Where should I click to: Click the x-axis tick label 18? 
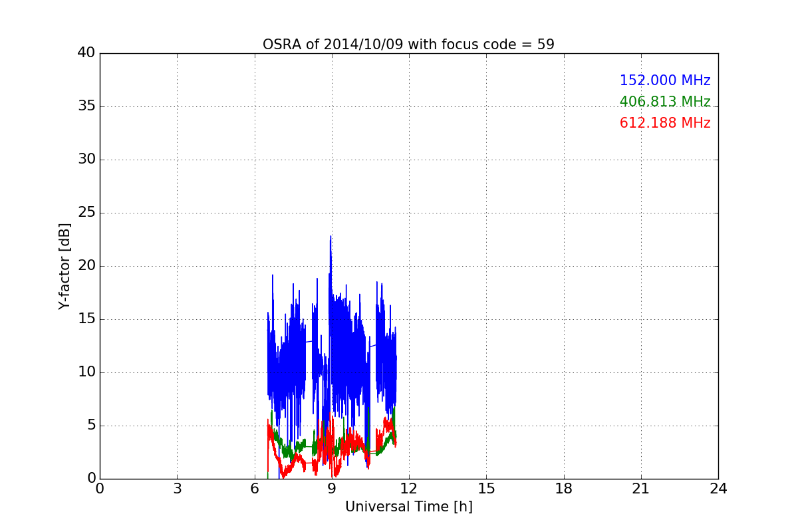(x=564, y=489)
